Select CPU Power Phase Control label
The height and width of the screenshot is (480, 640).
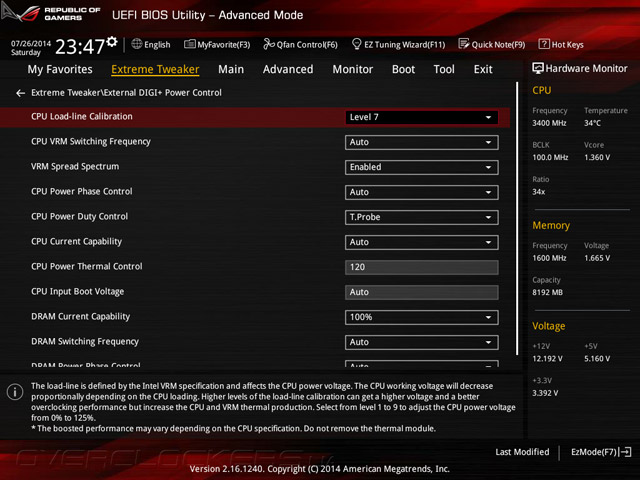tap(82, 191)
